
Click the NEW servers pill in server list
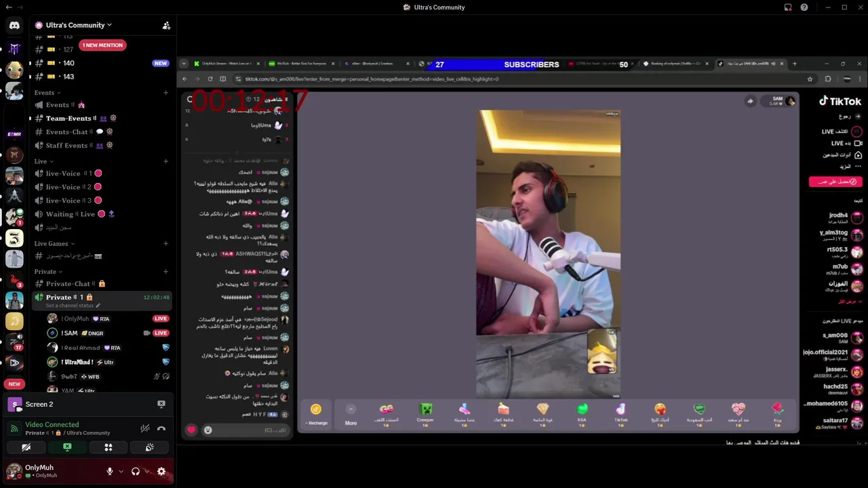(14, 384)
